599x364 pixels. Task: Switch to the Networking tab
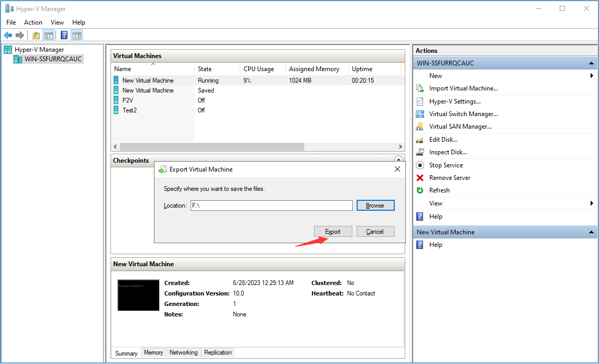point(183,353)
